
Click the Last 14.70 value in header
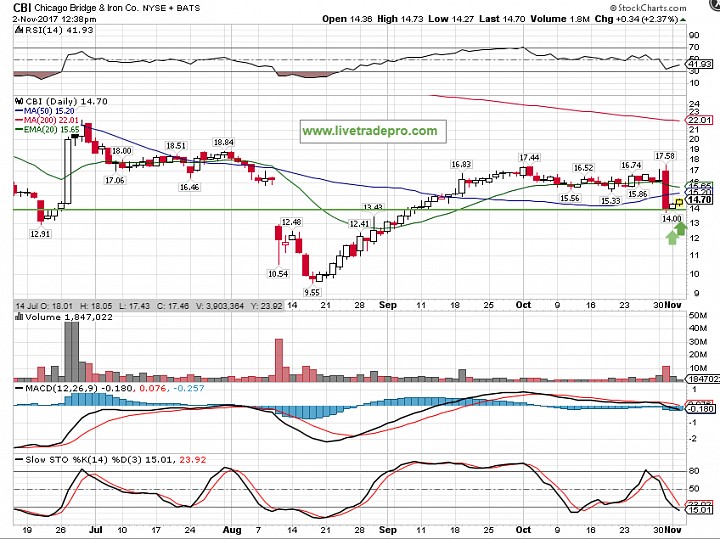[502, 19]
